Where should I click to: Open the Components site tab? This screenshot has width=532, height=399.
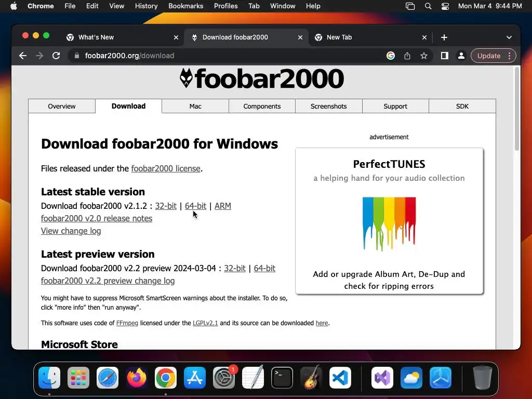(x=262, y=106)
